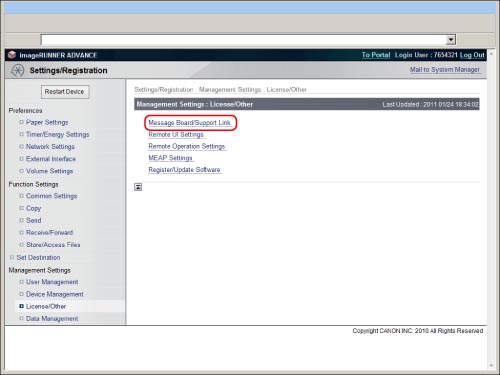Screen dimensions: 500x375
Task: Click the bullet icon beside Paper Settings
Action: pos(21,122)
